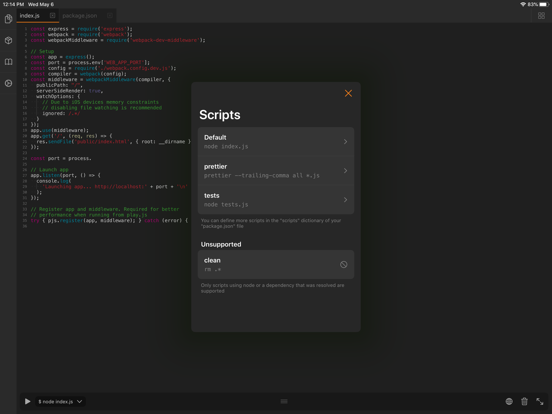The width and height of the screenshot is (552, 414).
Task: Click the '// Launch app' comment line
Action: click(x=50, y=170)
